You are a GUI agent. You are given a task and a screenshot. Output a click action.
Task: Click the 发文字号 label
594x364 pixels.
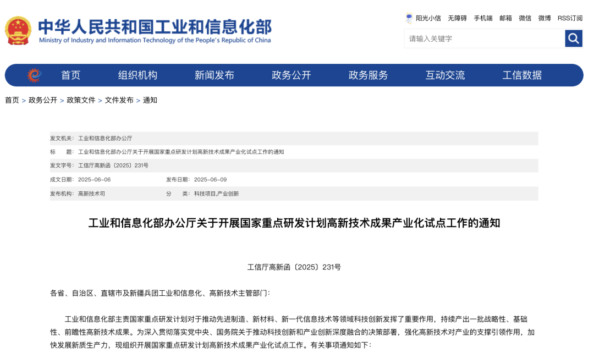point(62,166)
